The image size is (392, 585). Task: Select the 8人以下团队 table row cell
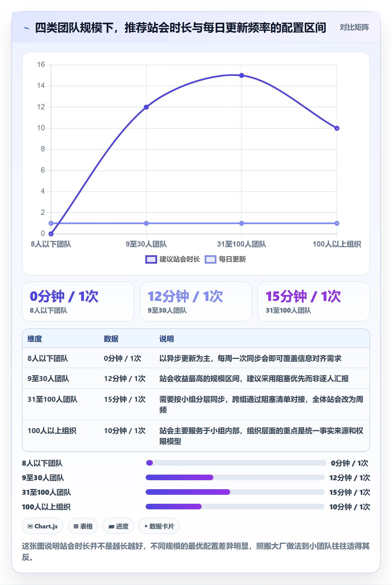[x=48, y=358]
